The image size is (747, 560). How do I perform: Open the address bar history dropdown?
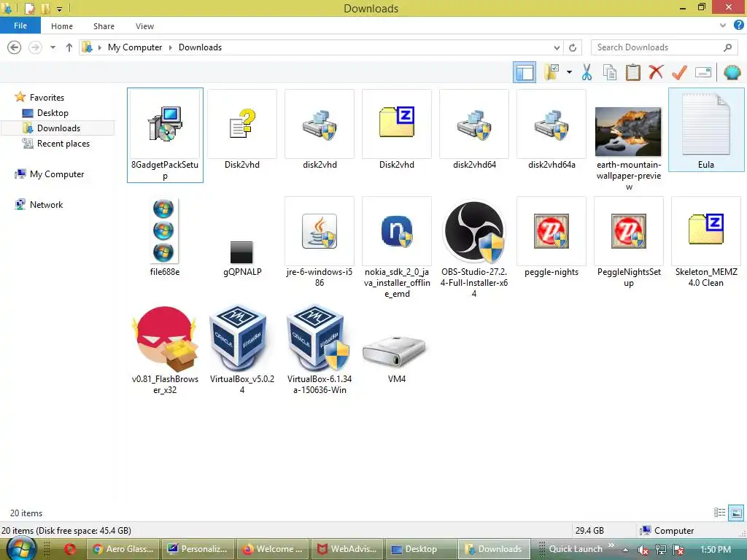tap(557, 47)
